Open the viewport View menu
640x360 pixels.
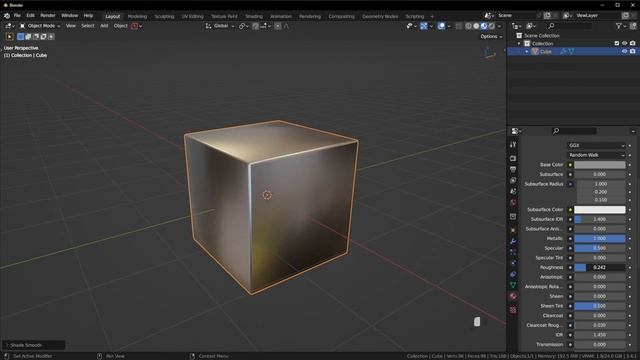(x=71, y=26)
